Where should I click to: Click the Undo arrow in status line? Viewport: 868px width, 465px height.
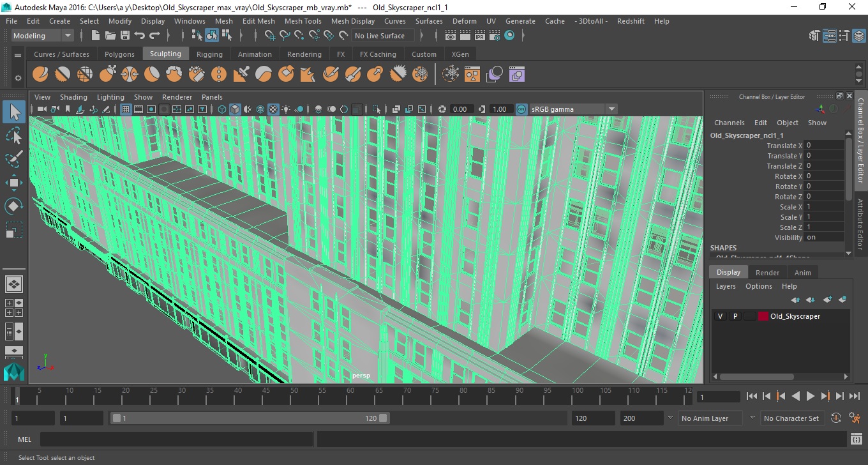click(x=140, y=36)
